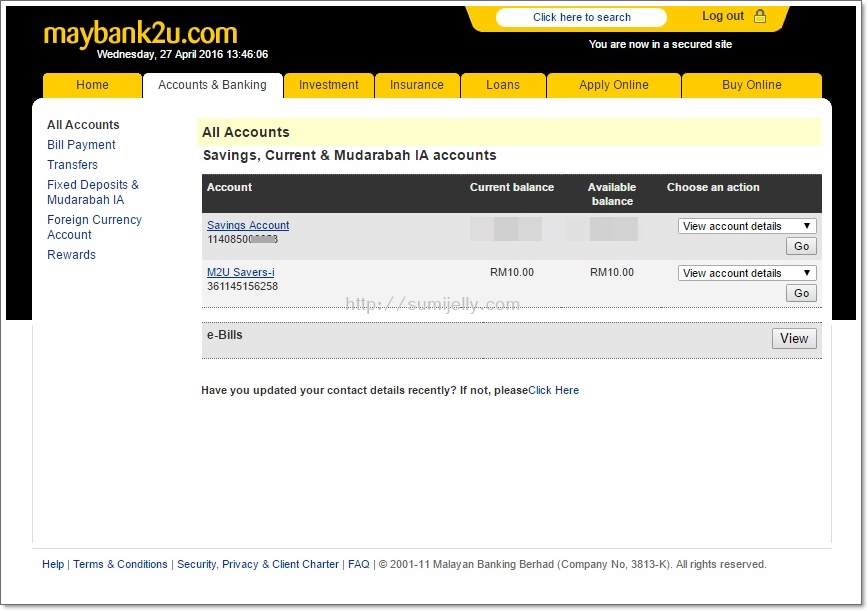Click Go button for M2U Savers-i

pos(801,293)
